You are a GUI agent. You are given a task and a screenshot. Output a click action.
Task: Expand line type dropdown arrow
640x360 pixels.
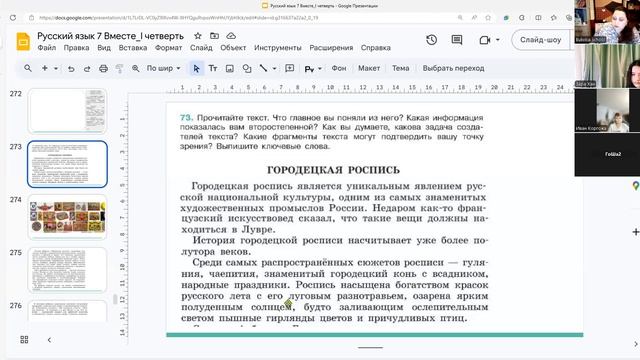click(x=274, y=69)
